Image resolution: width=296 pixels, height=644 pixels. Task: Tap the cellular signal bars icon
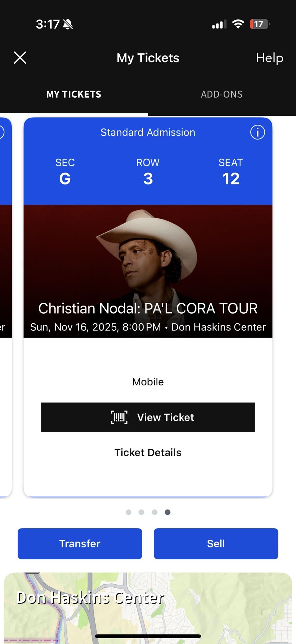click(219, 24)
